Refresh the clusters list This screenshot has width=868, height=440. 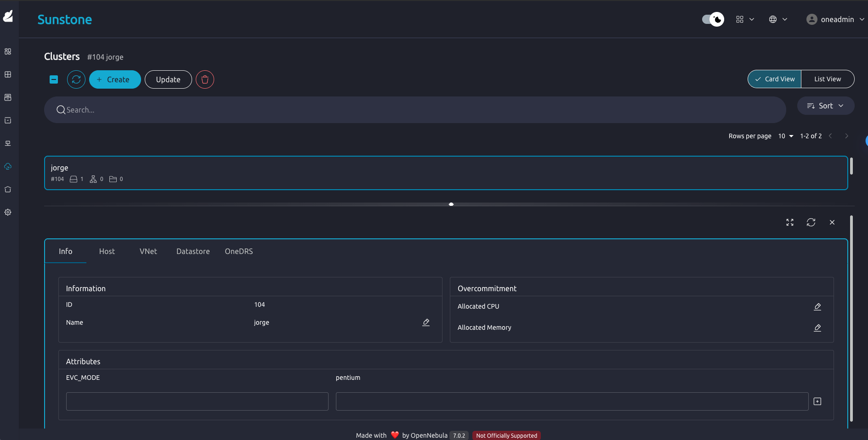click(x=76, y=79)
